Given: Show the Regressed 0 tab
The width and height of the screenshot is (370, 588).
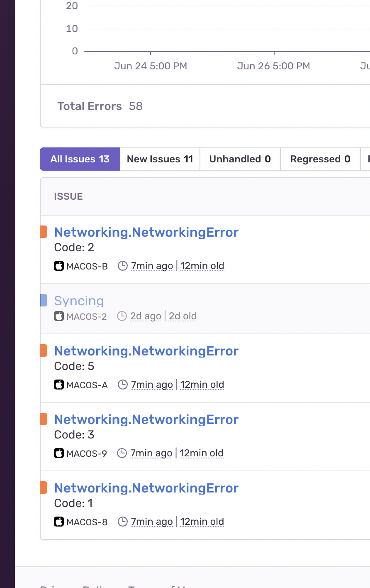Looking at the screenshot, I should tap(320, 159).
